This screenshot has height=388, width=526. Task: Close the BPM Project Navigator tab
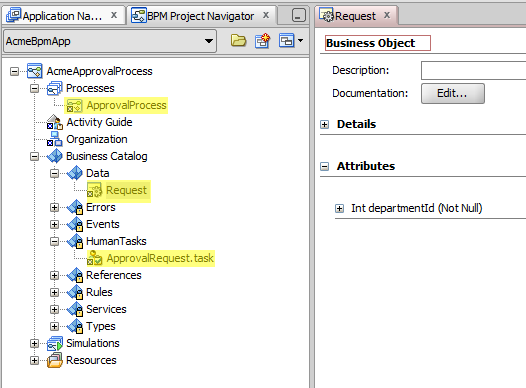tap(266, 15)
